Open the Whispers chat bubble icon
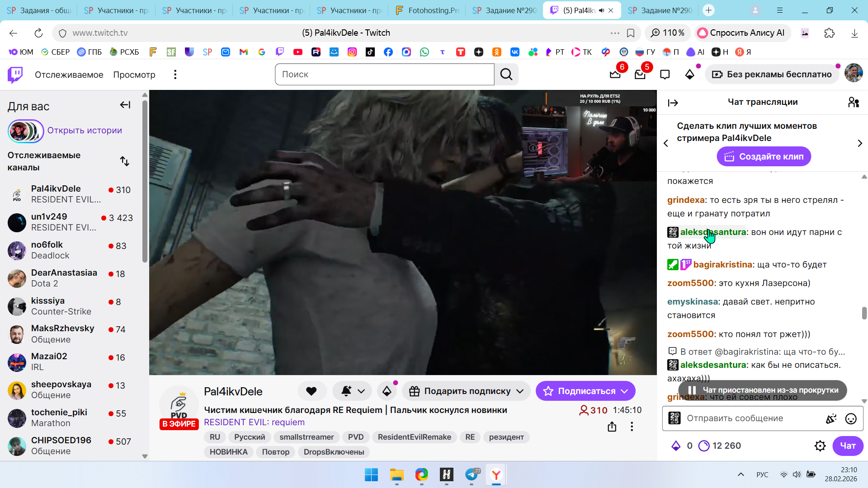Image resolution: width=868 pixels, height=488 pixels. pos(665,75)
